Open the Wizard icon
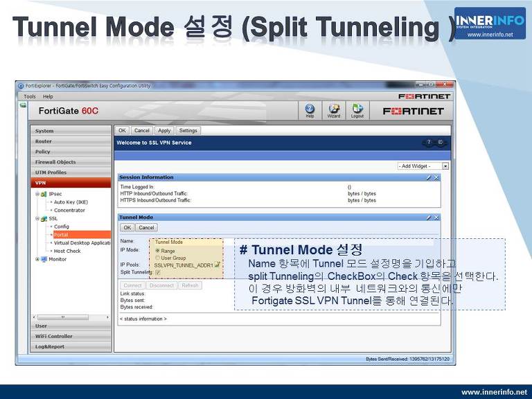Screen dimensions: 532x399 pos(333,110)
